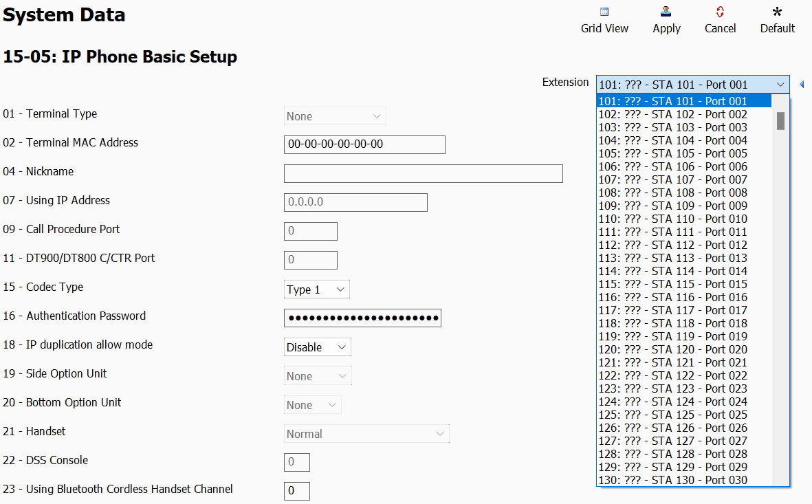This screenshot has width=812, height=504.
Task: Reset values with Default
Action: tap(778, 21)
